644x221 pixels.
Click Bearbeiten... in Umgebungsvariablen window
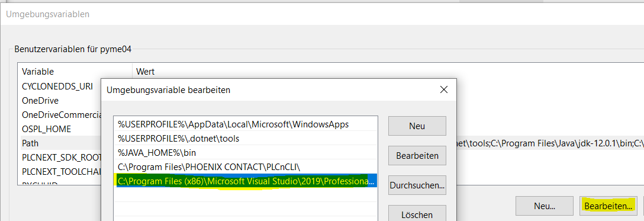(x=608, y=206)
